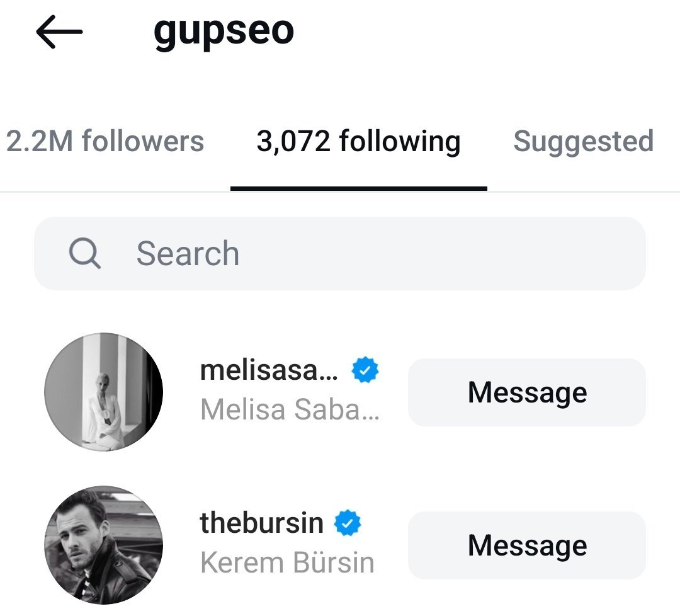Viewport: 680px width, 616px height.
Task: Click the Kerem Bürsin display name
Action: click(x=287, y=562)
